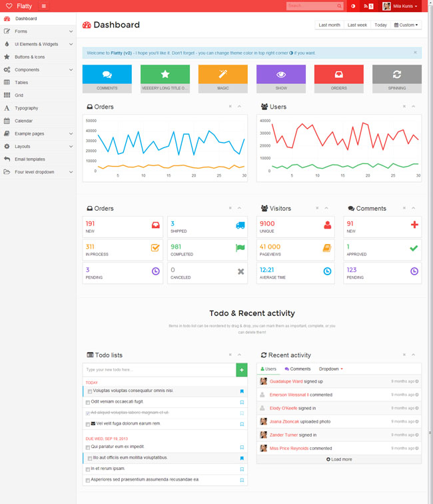Check the 'Voluptas voluptas consequatur omnis nisi' todo
The width and height of the screenshot is (433, 504).
click(x=90, y=391)
